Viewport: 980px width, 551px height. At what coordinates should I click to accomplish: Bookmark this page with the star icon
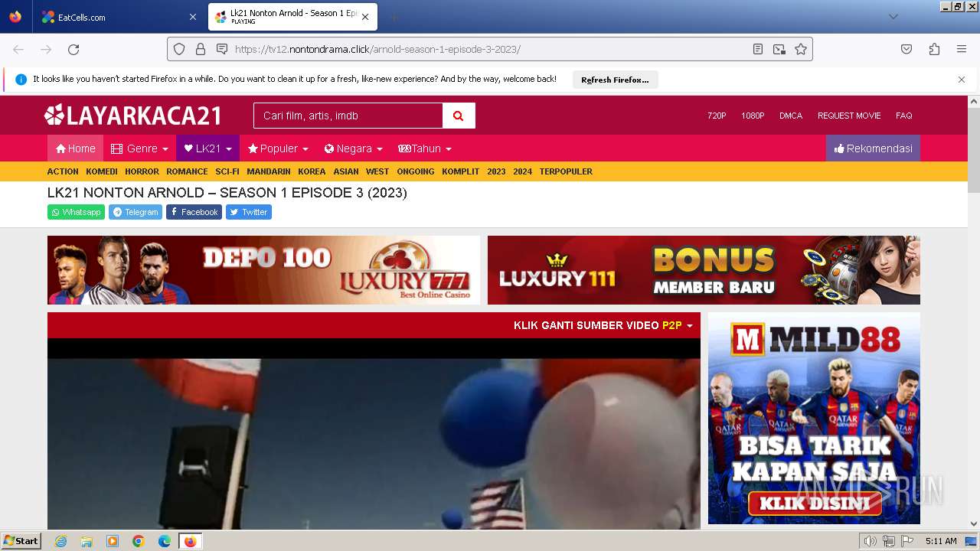click(801, 49)
